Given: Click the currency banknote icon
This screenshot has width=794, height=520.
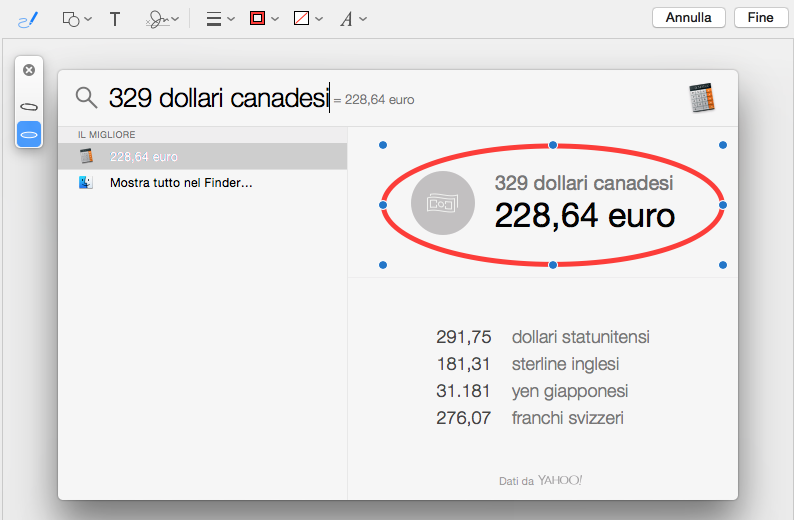Looking at the screenshot, I should tap(443, 203).
